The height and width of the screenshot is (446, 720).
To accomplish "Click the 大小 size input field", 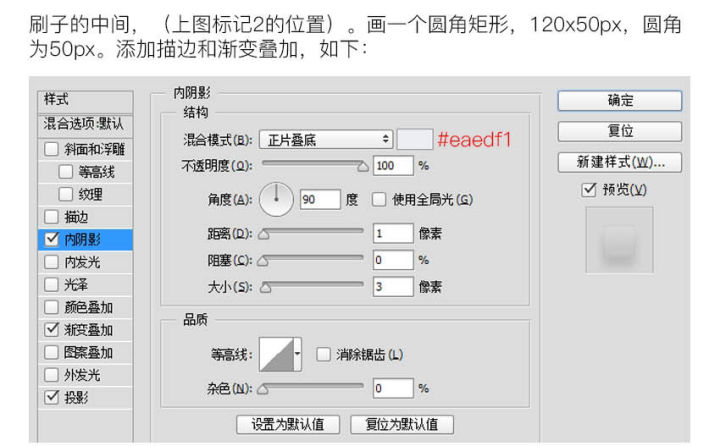I will [393, 287].
